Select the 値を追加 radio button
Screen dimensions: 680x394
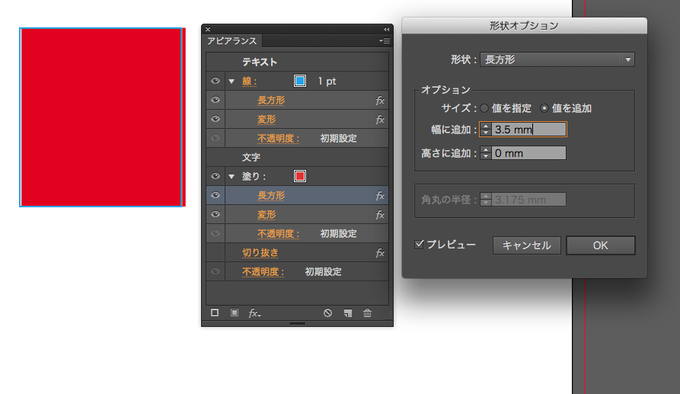(544, 108)
